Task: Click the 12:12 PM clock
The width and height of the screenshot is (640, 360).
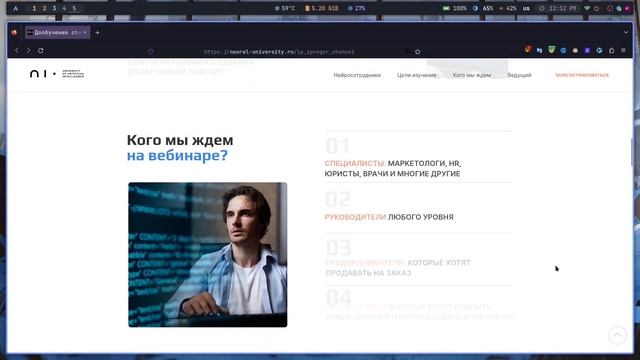Action: click(x=558, y=8)
